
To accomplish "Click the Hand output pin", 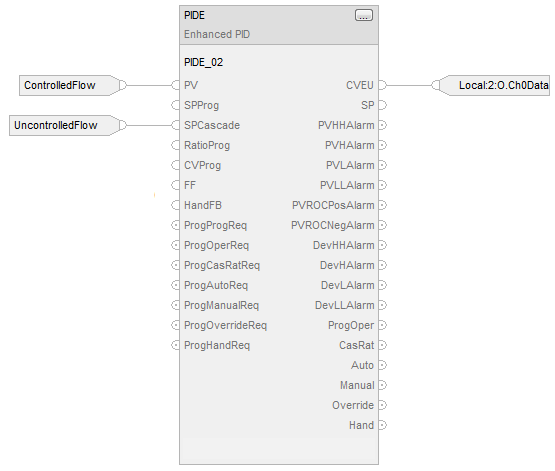I will (383, 425).
